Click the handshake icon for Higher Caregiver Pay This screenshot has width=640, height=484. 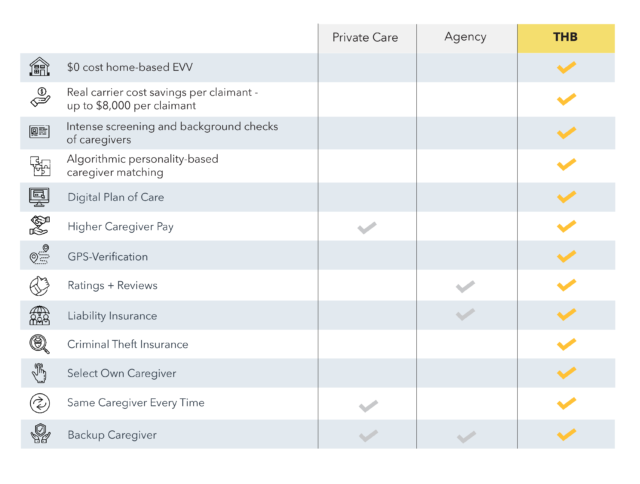click(x=39, y=226)
